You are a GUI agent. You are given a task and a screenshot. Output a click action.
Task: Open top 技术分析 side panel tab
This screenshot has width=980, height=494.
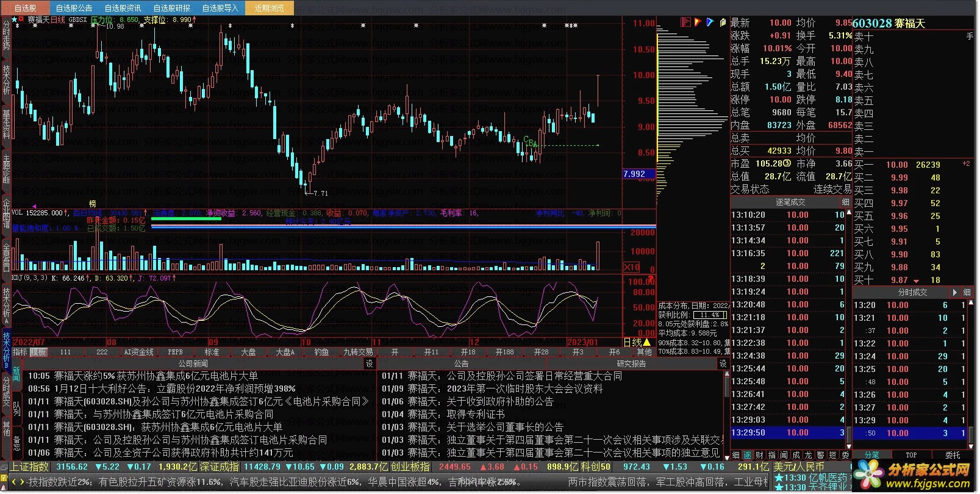6,81
